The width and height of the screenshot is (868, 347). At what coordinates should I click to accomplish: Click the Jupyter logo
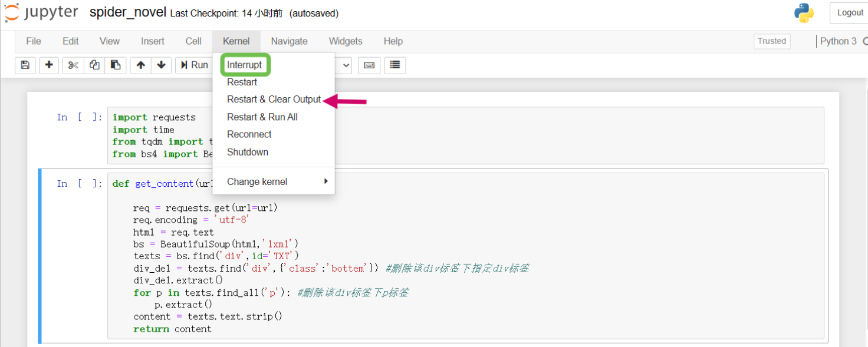pos(41,12)
